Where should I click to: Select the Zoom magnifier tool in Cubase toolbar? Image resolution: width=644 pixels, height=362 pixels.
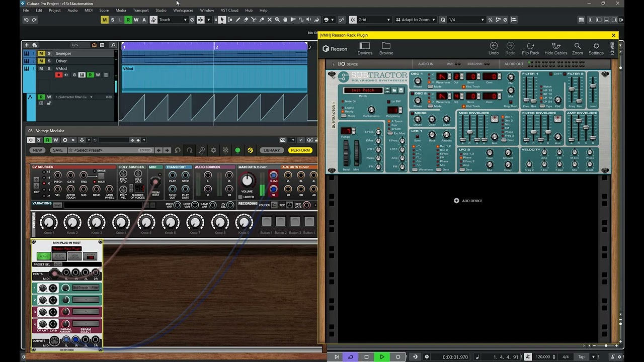[x=278, y=20]
